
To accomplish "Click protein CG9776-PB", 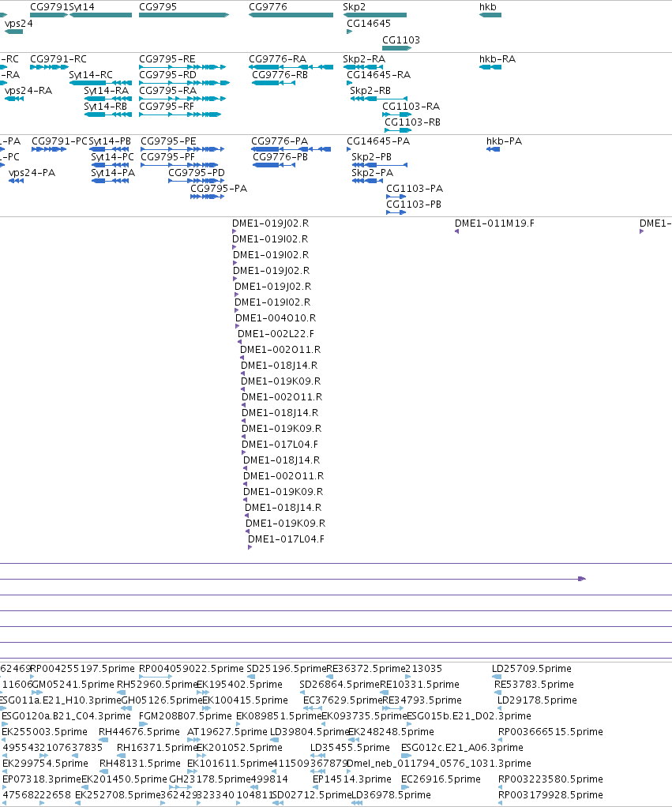I will coord(274,165).
